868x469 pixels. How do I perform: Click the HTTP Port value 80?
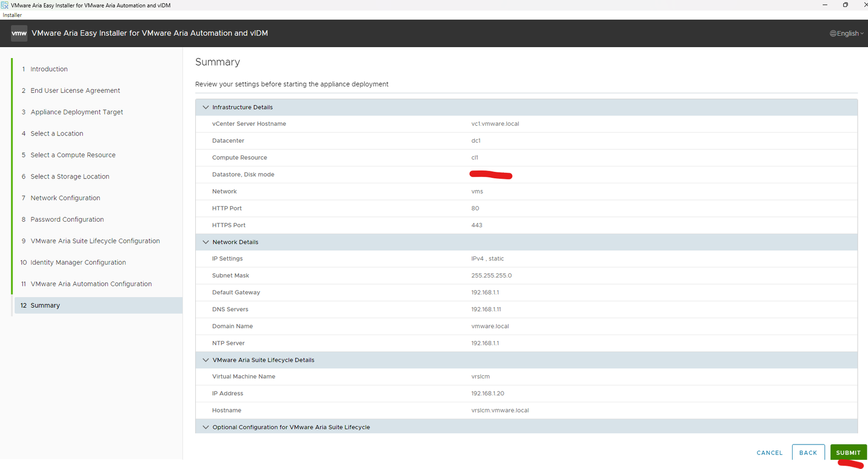coord(475,208)
